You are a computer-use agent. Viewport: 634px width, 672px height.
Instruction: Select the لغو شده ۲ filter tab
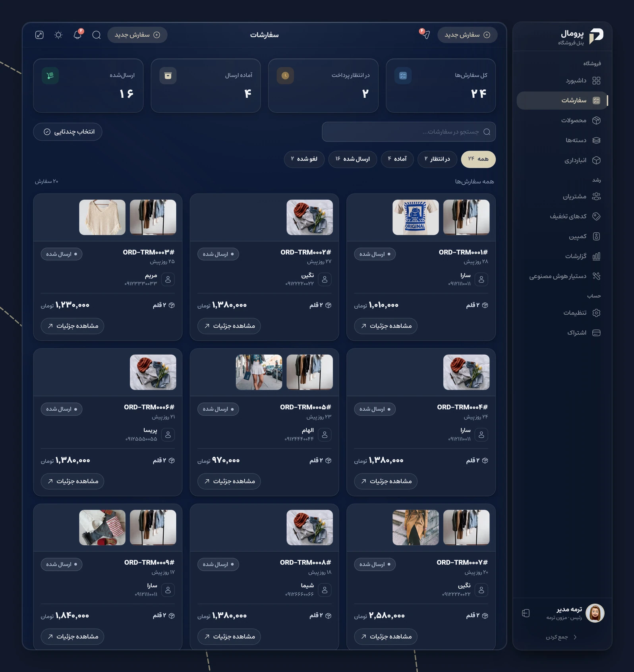pyautogui.click(x=304, y=159)
